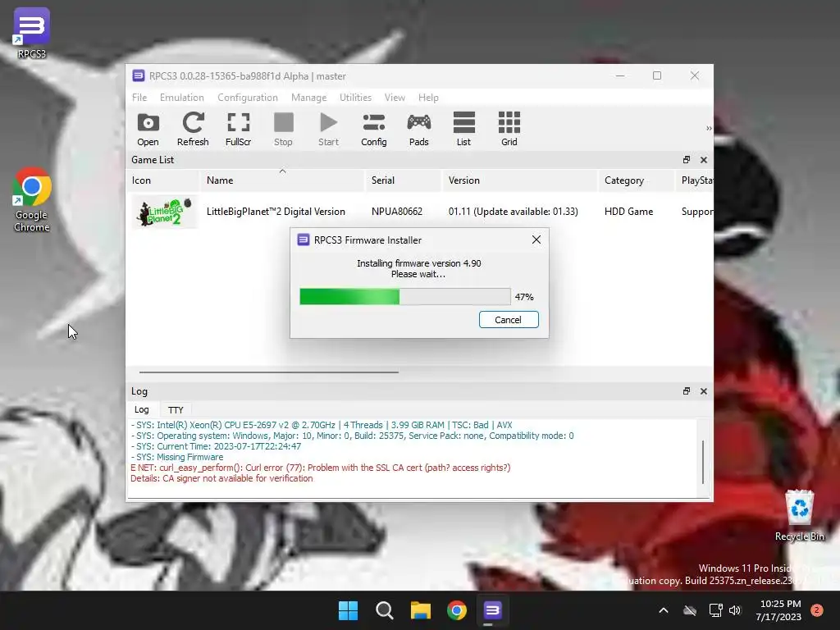
Task: Click the Recycle Bin desktop icon
Action: (x=799, y=515)
